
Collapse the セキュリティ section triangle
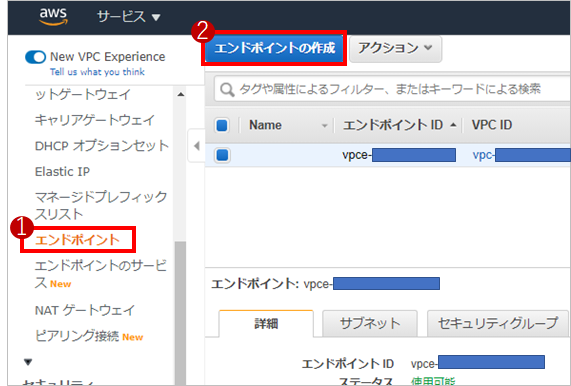click(28, 362)
